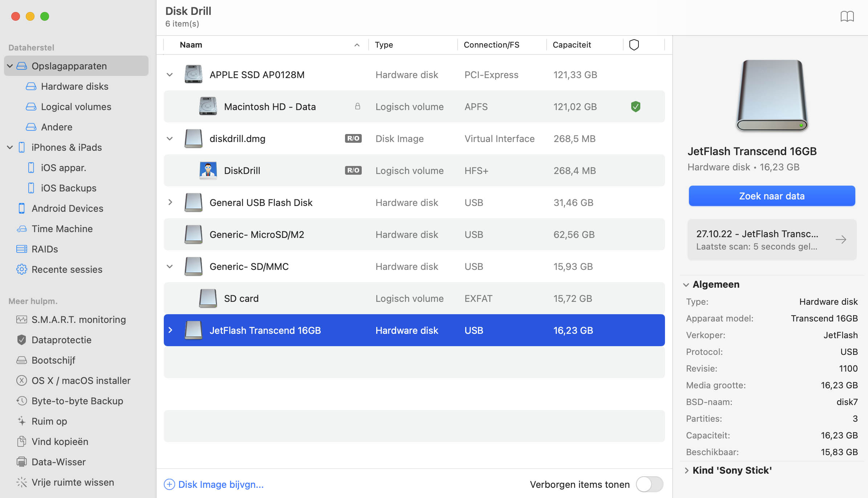Click 62,56 GB capacity cell
868x498 pixels.
pos(574,234)
